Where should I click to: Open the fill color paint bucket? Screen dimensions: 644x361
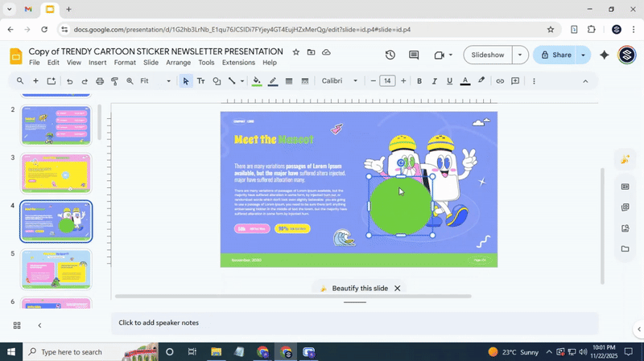256,81
